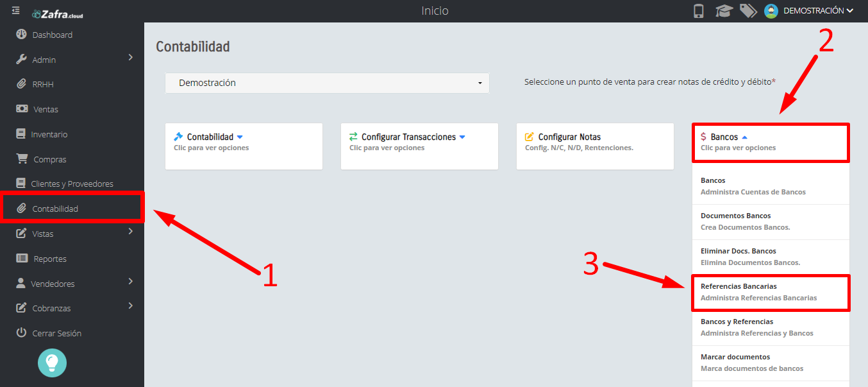Screen dimensions: 868x387
Task: Open Referencias Bancarias option
Action: [771, 293]
